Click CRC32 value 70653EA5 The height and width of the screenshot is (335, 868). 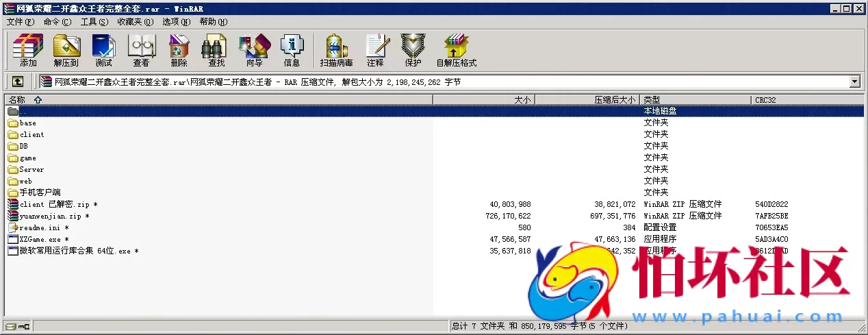click(771, 228)
